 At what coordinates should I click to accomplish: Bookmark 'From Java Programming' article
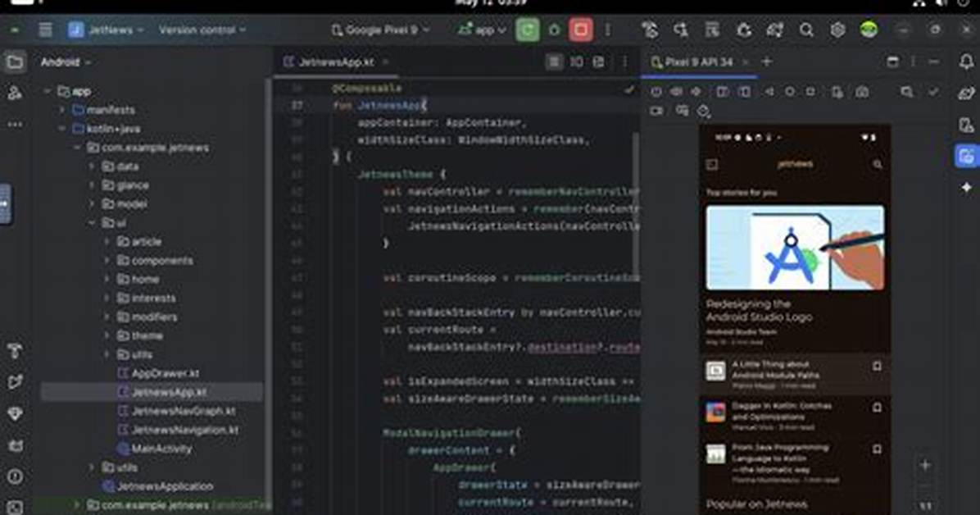[x=877, y=449]
